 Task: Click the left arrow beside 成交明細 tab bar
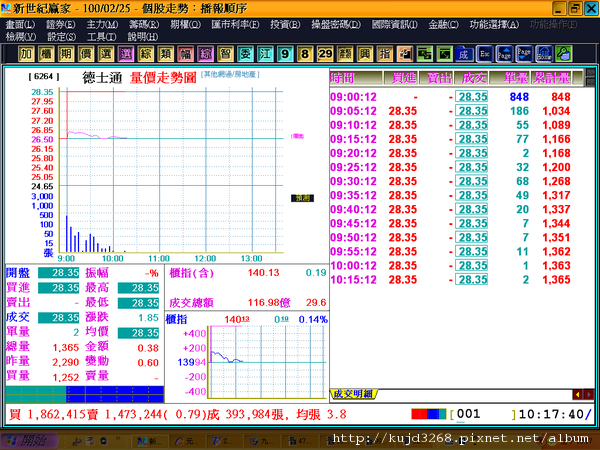point(577,395)
